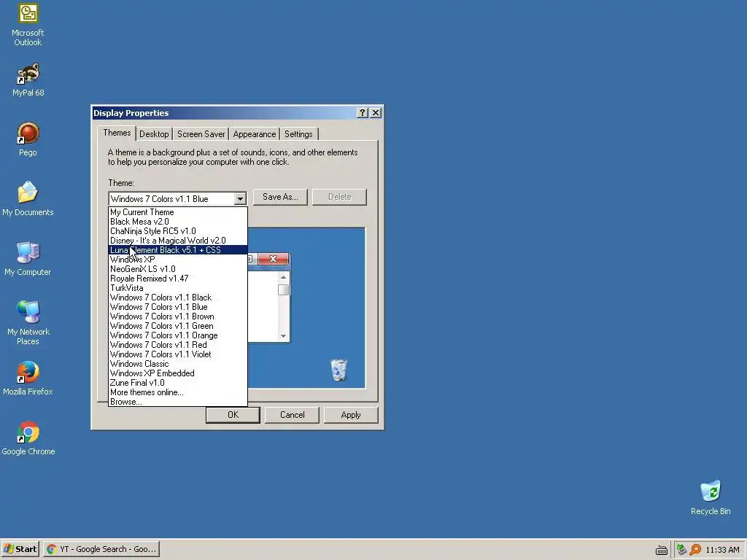Choose Windows 7 Colors v1.1 Violet
Image resolution: width=747 pixels, height=560 pixels.
click(178, 354)
